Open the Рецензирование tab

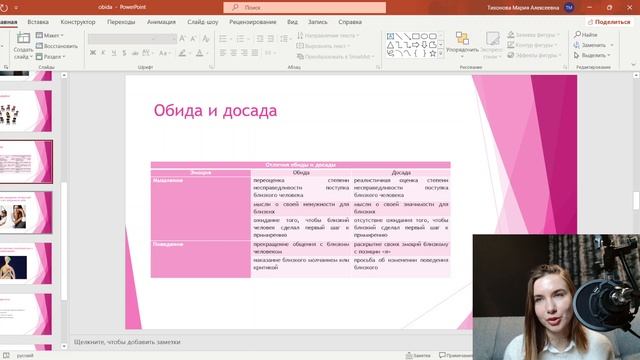coord(253,22)
